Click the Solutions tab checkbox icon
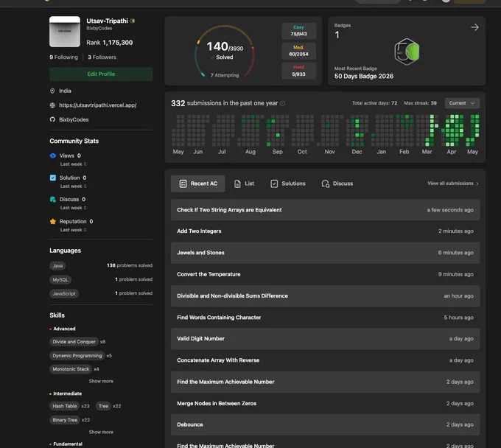Screen dimensions: 501x448 tap(274, 183)
